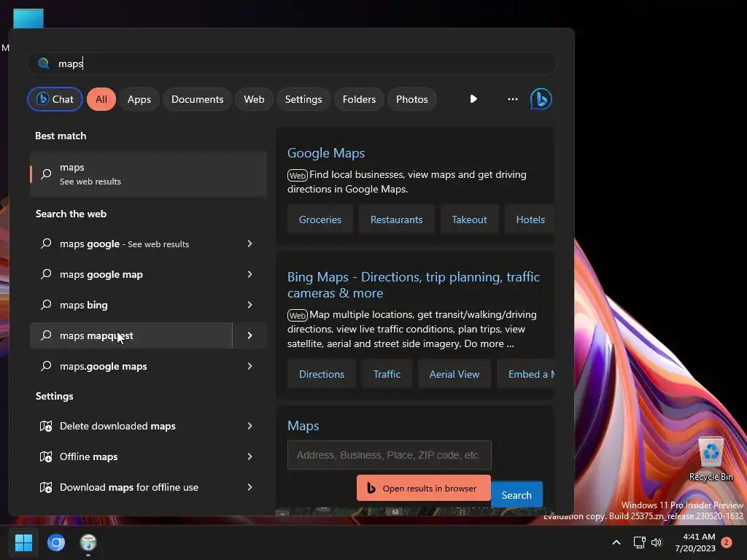Switch to the Chat filter
The image size is (747, 560).
coord(55,99)
